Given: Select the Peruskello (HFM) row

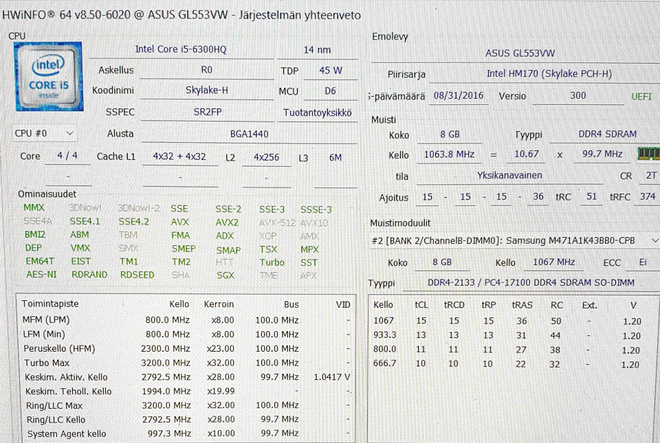Looking at the screenshot, I should click(186, 349).
